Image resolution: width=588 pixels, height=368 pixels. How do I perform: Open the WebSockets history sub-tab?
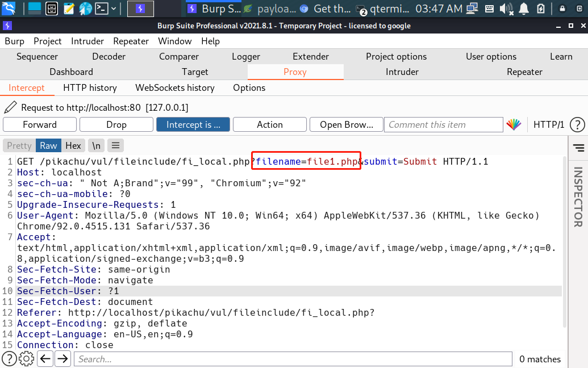(x=175, y=87)
